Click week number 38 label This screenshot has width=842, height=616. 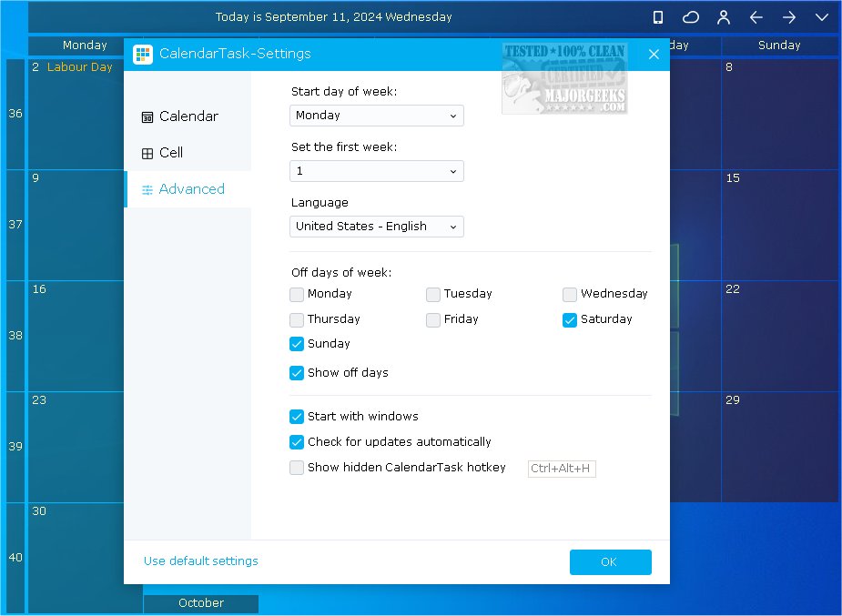(15, 336)
